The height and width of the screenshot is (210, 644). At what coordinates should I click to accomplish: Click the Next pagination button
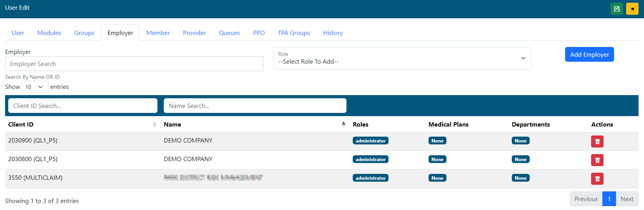coord(626,199)
